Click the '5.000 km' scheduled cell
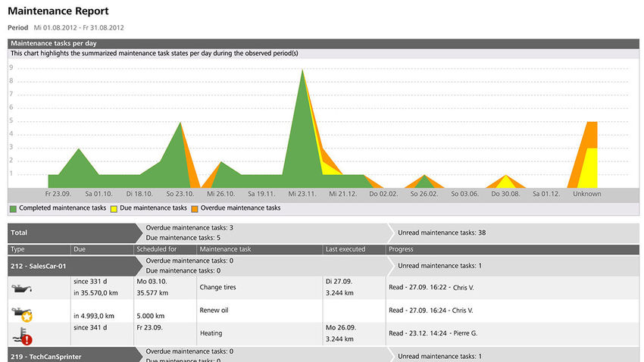The height and width of the screenshot is (362, 644). click(x=150, y=316)
